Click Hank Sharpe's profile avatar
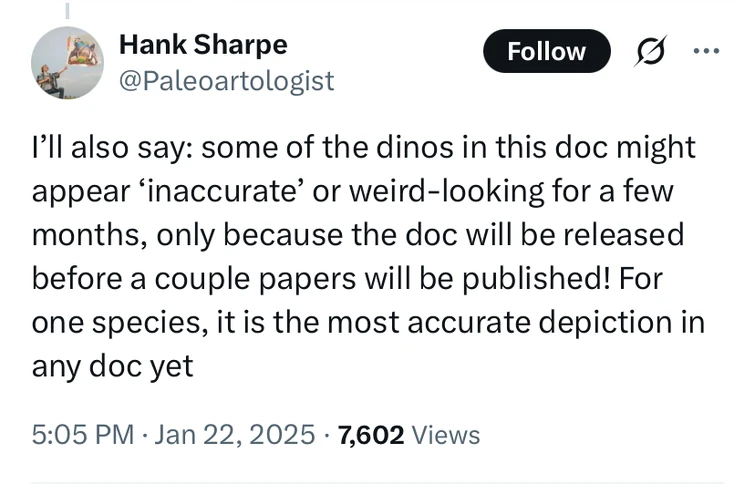This screenshot has width=755, height=484. click(66, 62)
